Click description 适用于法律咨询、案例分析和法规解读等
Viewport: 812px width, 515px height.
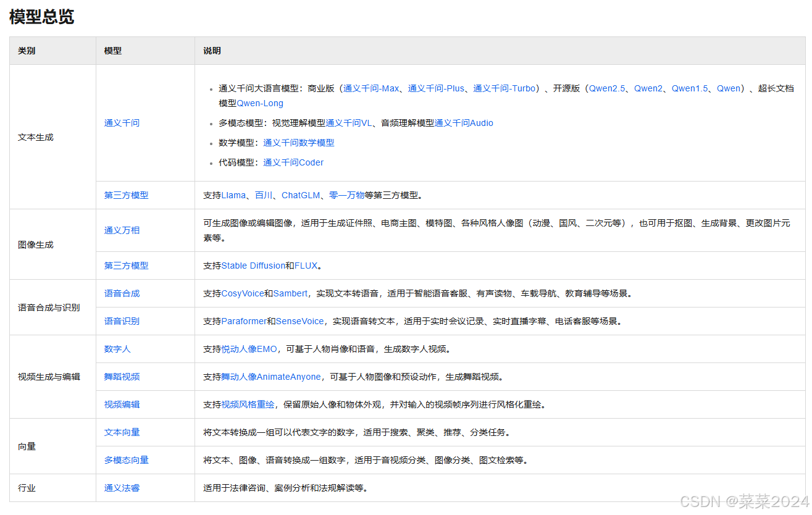tap(286, 488)
